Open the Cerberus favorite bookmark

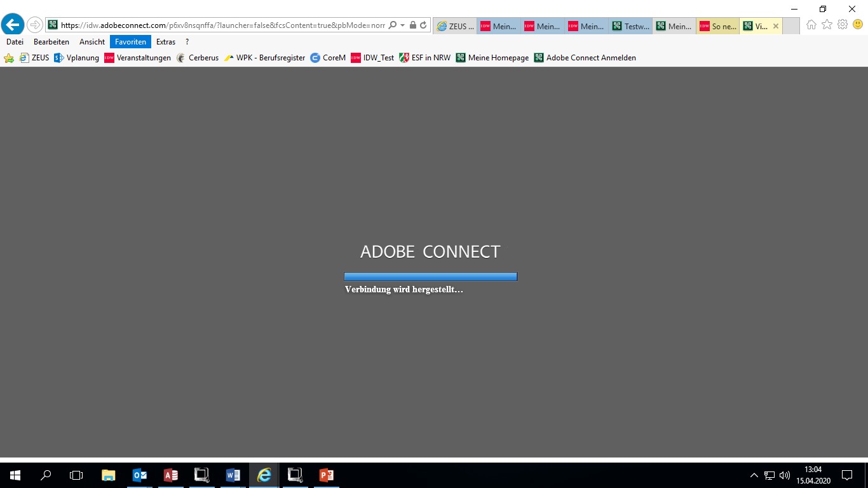click(197, 58)
